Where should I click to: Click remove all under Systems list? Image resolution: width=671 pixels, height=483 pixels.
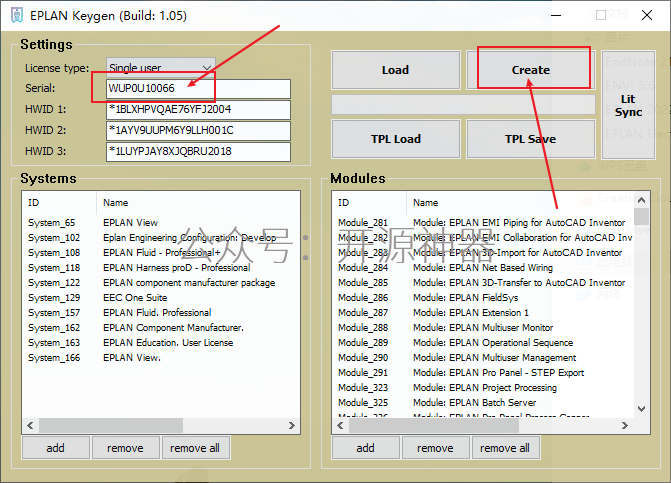195,448
